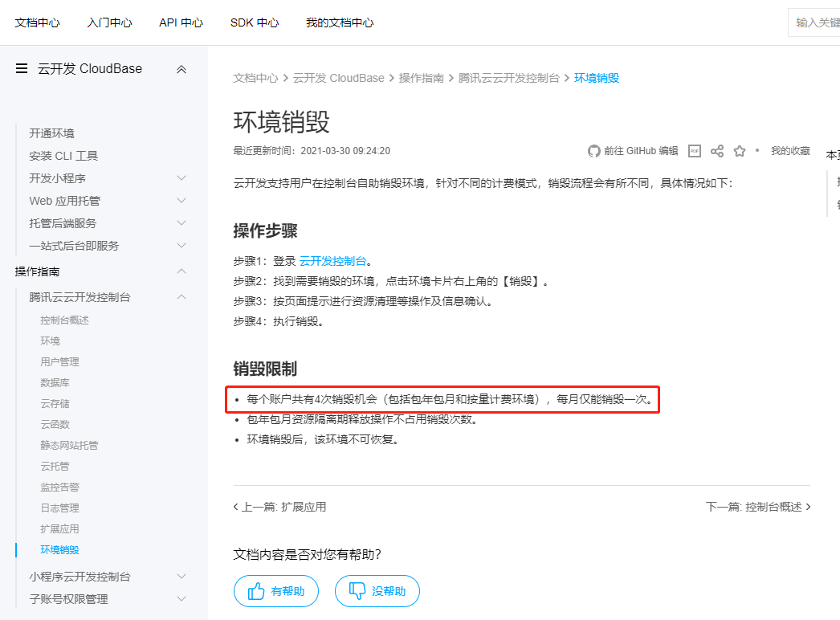Open 环境 sidebar page
This screenshot has height=620, width=840.
point(50,341)
